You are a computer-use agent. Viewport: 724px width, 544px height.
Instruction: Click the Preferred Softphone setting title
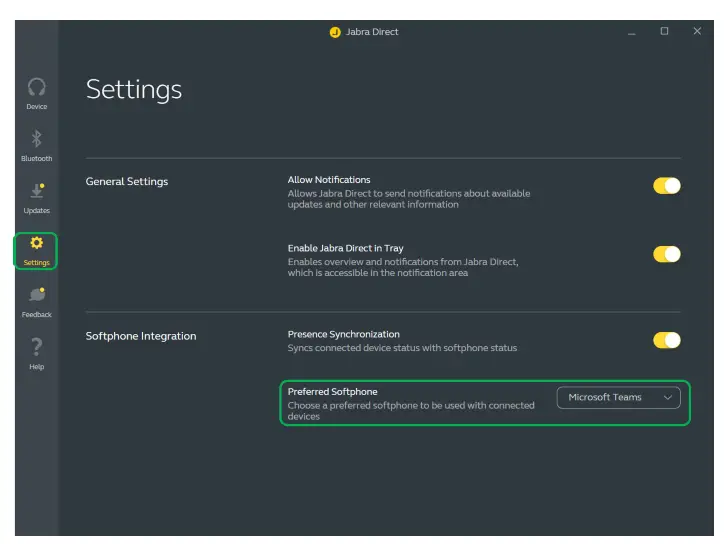pyautogui.click(x=333, y=392)
